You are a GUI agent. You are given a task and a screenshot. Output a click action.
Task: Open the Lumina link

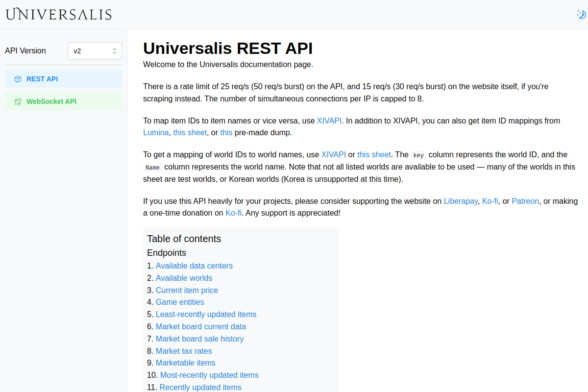(156, 132)
